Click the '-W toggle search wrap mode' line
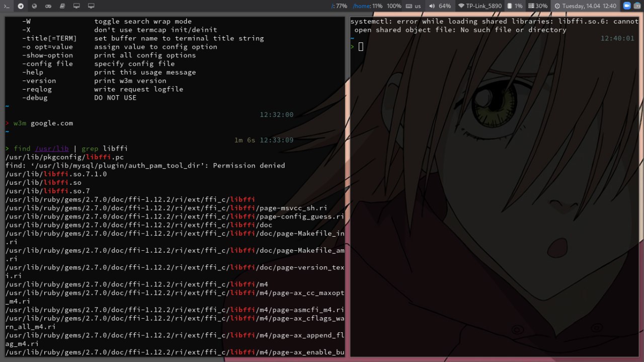The width and height of the screenshot is (644, 362). tap(107, 21)
